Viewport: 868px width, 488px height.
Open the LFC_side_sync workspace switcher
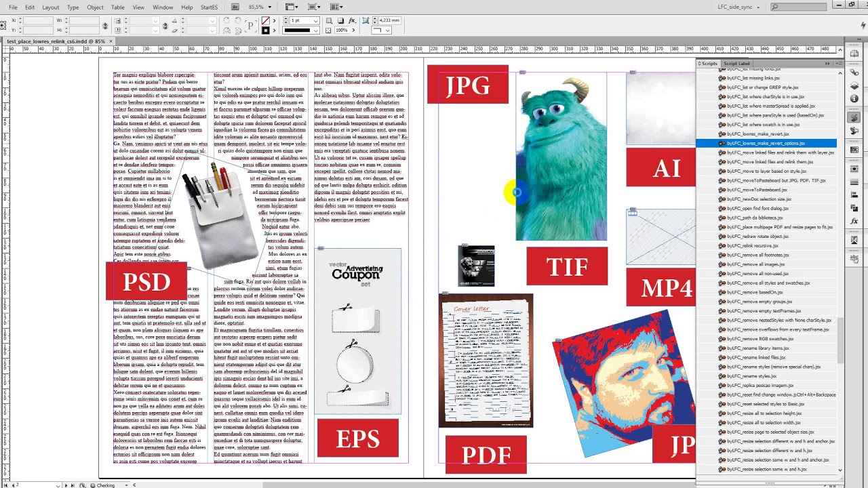(739, 7)
